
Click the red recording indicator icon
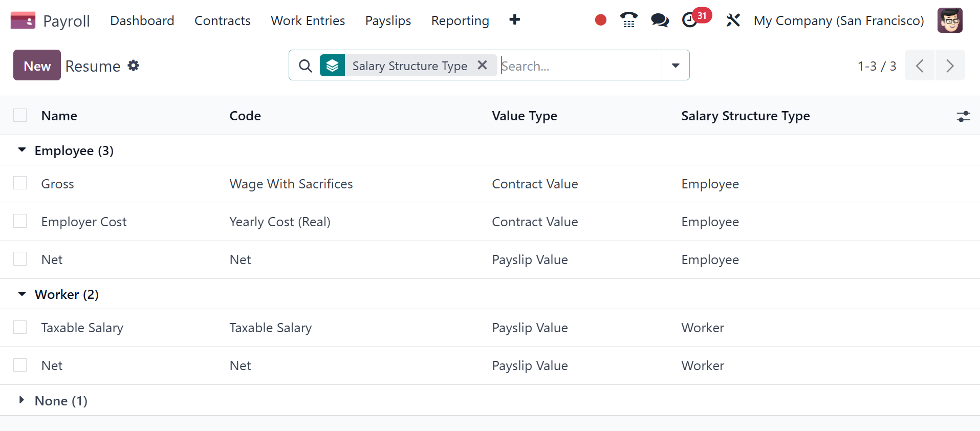click(x=601, y=20)
